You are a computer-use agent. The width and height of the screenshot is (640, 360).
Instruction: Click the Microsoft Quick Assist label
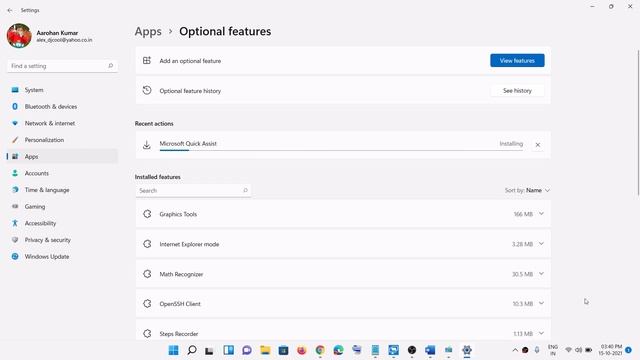188,144
